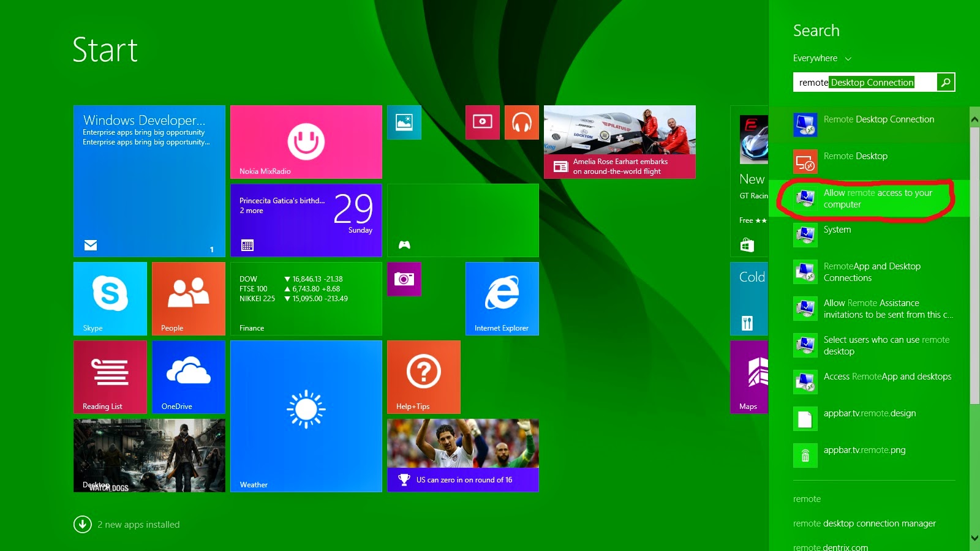Open the appbar.tv.remote.png file result
This screenshot has height=551, width=980.
869,455
